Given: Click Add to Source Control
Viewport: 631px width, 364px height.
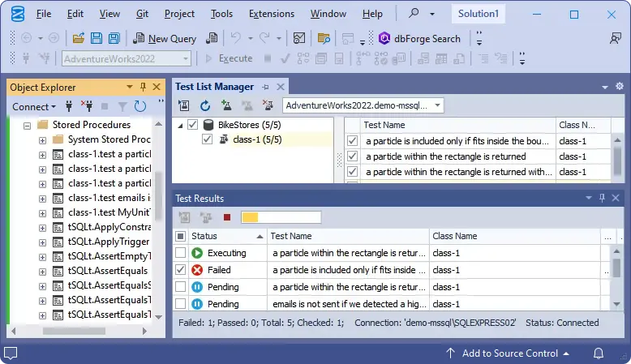Looking at the screenshot, I should [509, 353].
